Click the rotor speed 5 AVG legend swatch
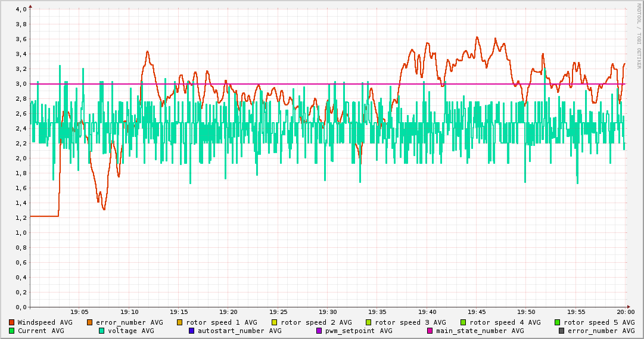Screen dimensions: 644x339 click(x=558, y=322)
